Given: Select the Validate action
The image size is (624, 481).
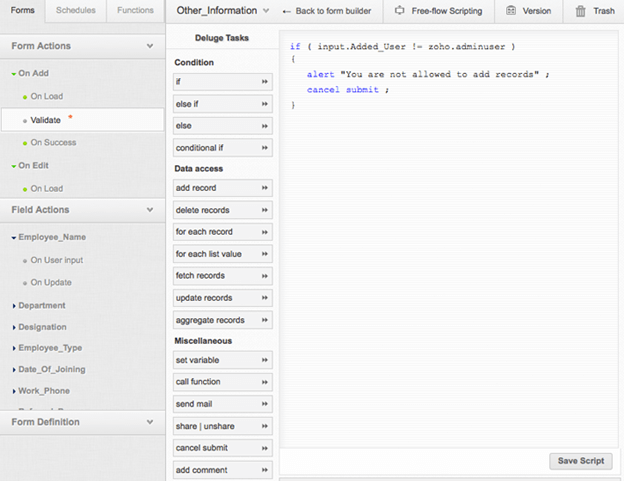Looking at the screenshot, I should pos(82,120).
